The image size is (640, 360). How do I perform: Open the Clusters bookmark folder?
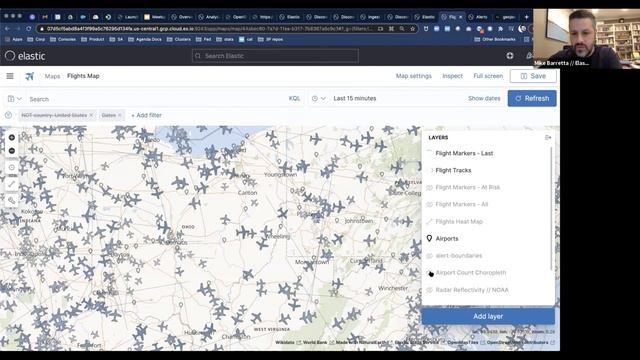coord(179,40)
